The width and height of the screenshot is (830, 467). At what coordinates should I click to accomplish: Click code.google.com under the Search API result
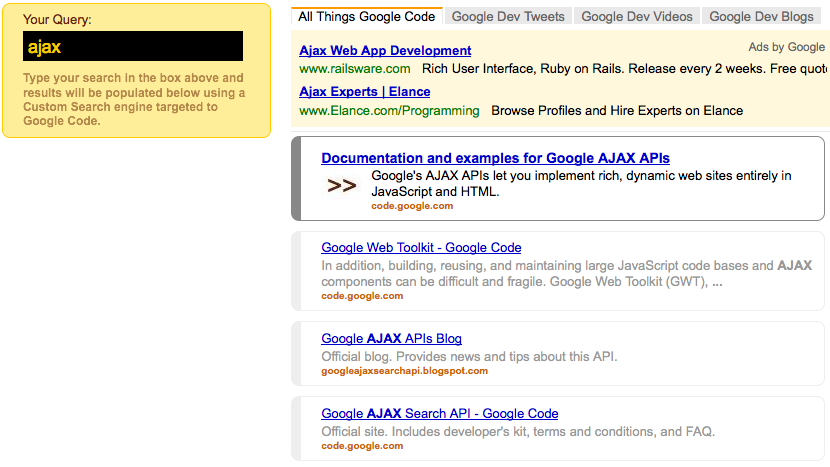pos(362,446)
